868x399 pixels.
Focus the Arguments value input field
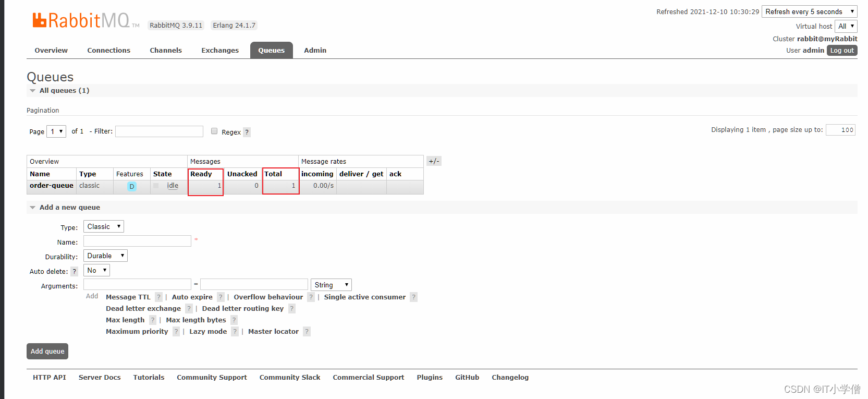point(254,284)
